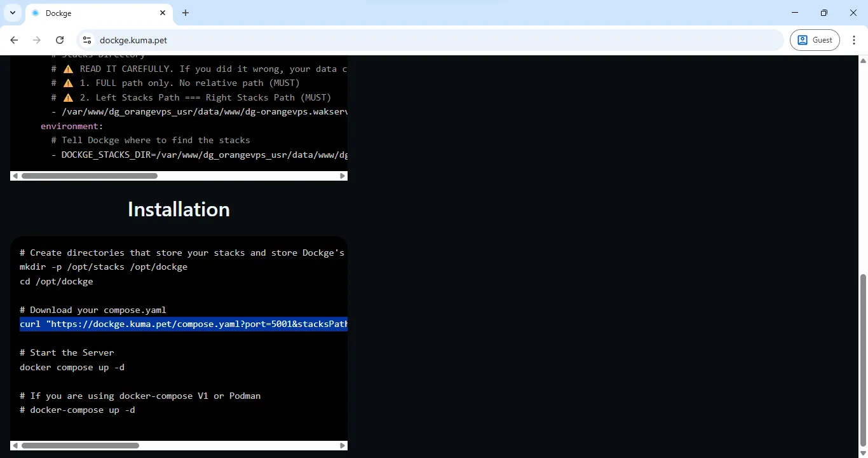Close the Dockge tab
Viewport: 868px width, 458px height.
point(163,13)
